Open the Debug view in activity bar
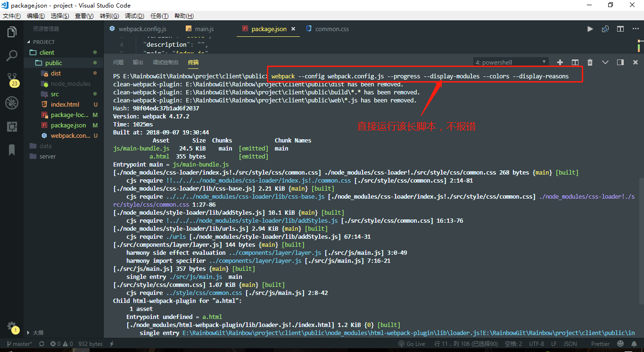644x352 pixels. (12, 103)
